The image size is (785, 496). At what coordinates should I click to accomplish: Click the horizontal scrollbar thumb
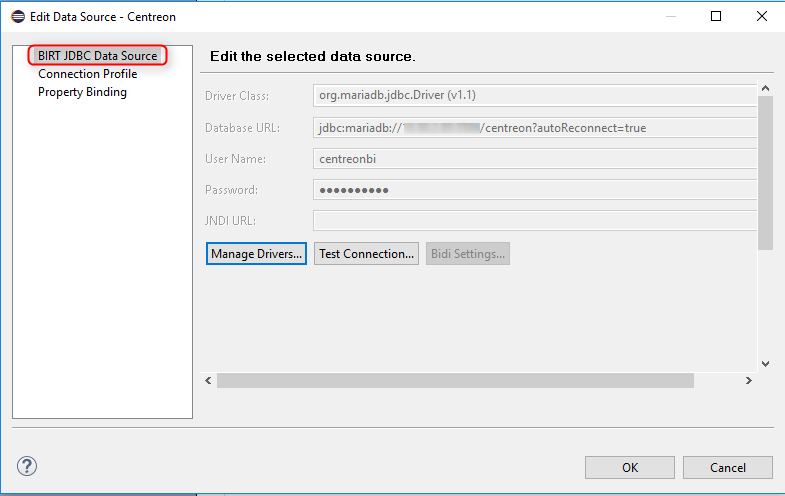pyautogui.click(x=455, y=381)
